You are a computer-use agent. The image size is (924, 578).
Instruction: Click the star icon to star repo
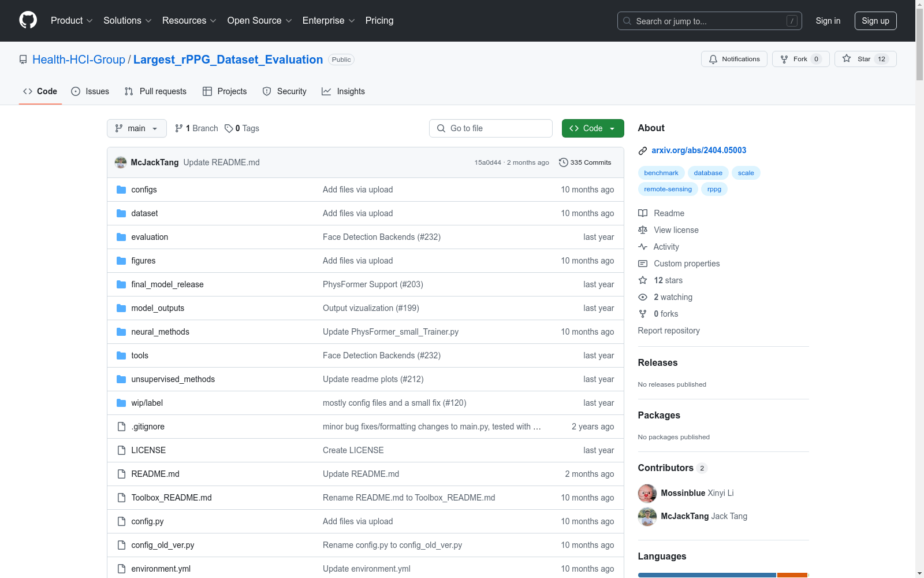coord(847,58)
